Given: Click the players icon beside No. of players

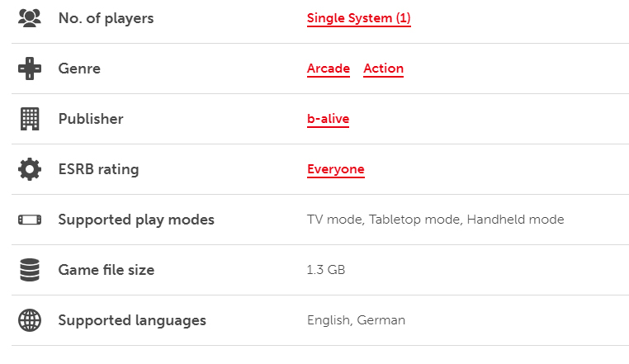Looking at the screenshot, I should coord(30,18).
